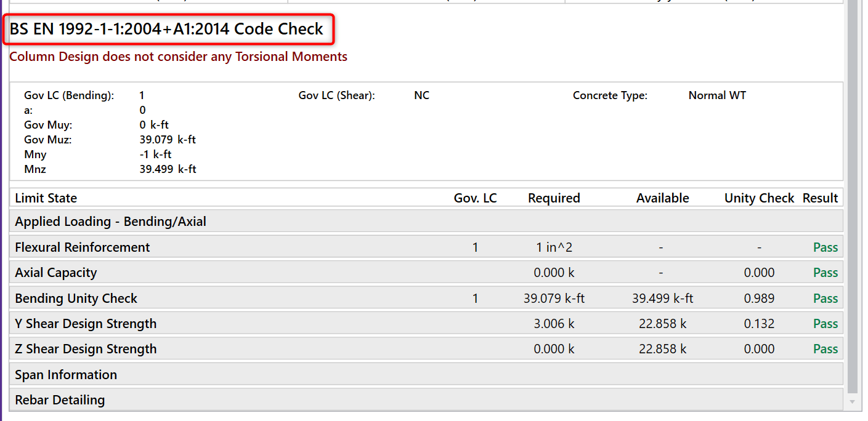Open the Z Shear Design Strength row

tap(86, 349)
